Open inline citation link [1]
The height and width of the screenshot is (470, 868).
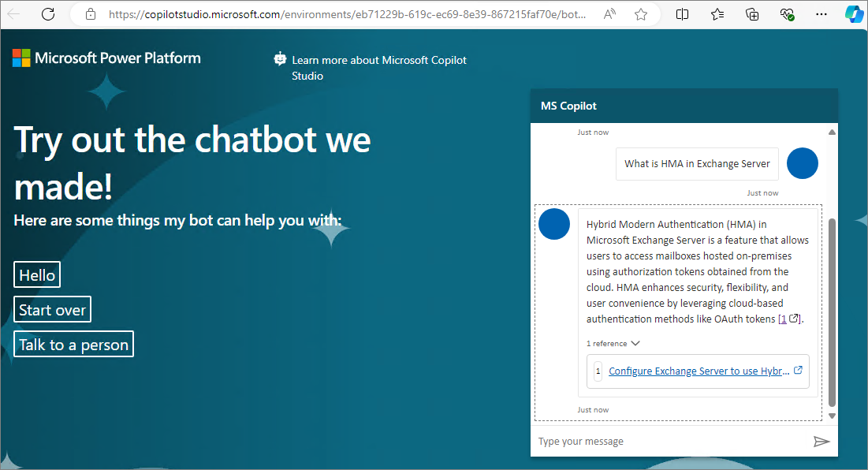(x=790, y=319)
